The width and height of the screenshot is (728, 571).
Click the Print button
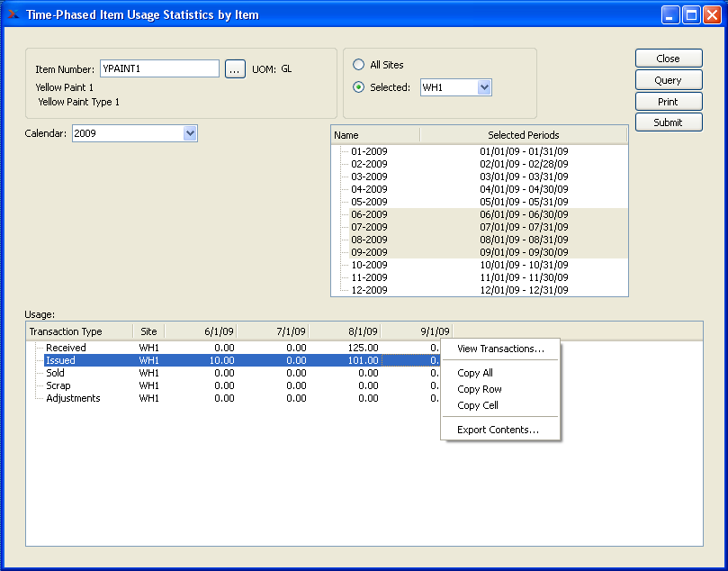tap(668, 102)
